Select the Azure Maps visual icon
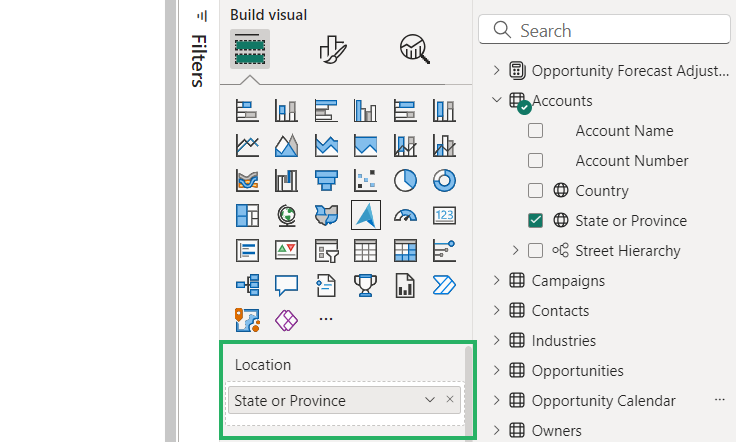The image size is (736, 442). 366,215
